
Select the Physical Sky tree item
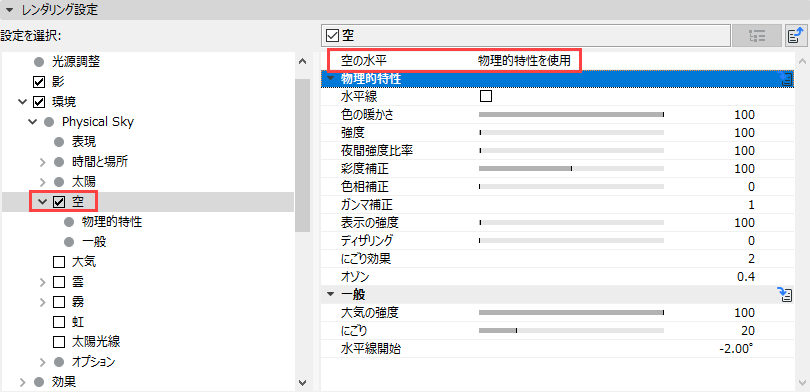(98, 122)
